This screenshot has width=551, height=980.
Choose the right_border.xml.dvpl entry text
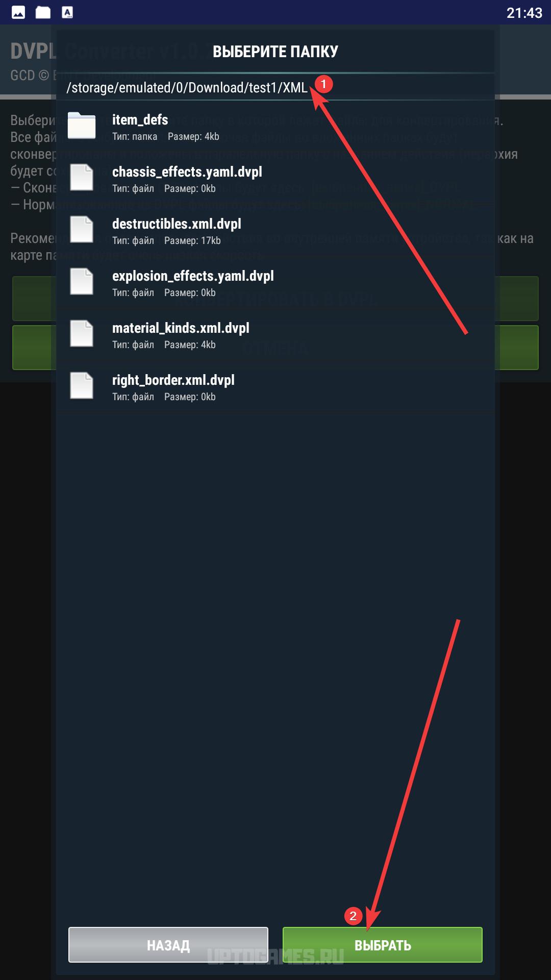[x=173, y=380]
